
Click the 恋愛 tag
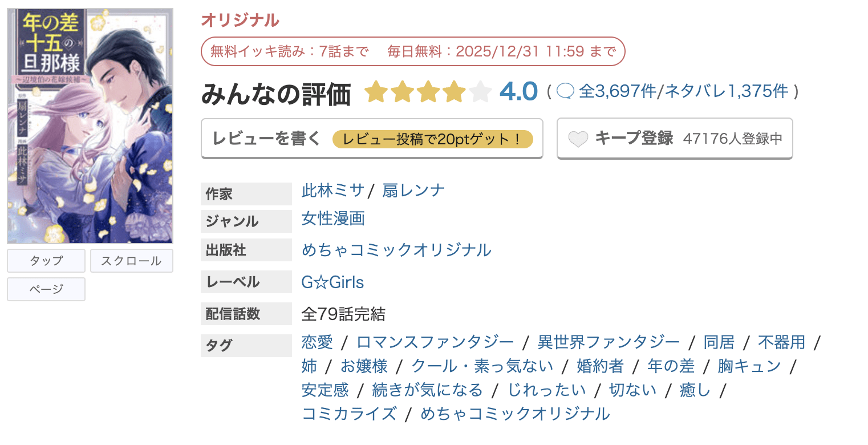pos(317,342)
